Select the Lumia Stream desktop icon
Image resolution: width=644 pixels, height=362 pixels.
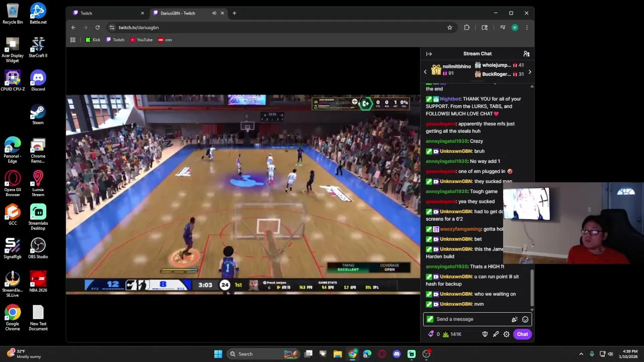(38, 184)
